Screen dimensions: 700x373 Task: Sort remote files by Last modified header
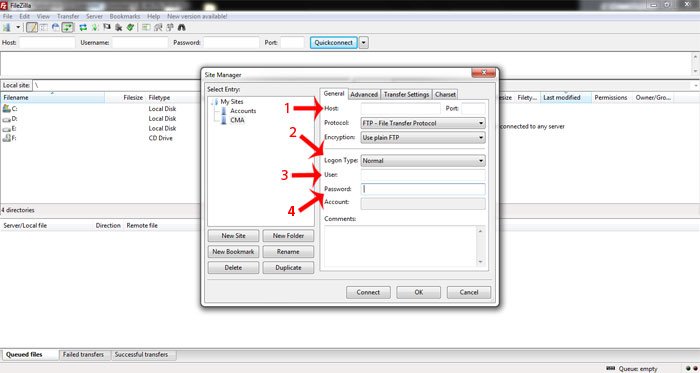point(566,98)
